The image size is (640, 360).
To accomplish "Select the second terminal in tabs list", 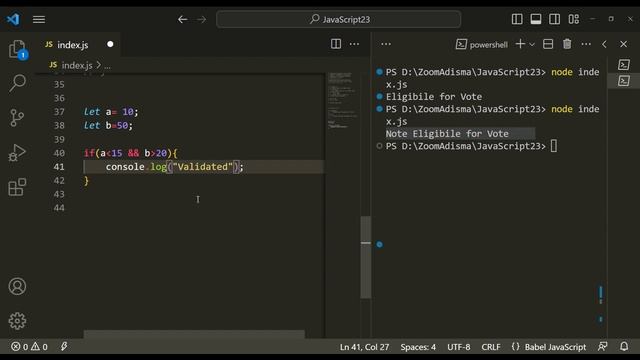I will pyautogui.click(x=624, y=81).
